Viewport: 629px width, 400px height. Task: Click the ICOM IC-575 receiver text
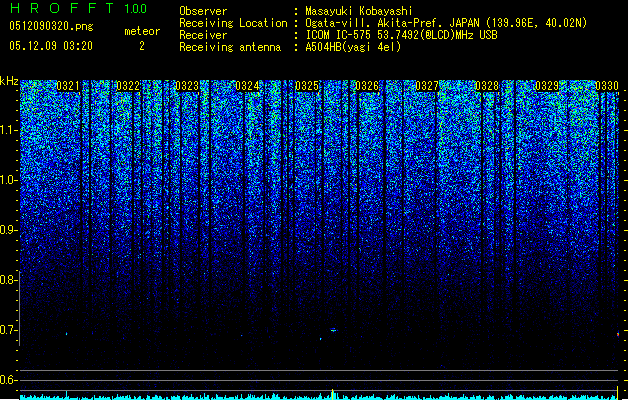402,35
